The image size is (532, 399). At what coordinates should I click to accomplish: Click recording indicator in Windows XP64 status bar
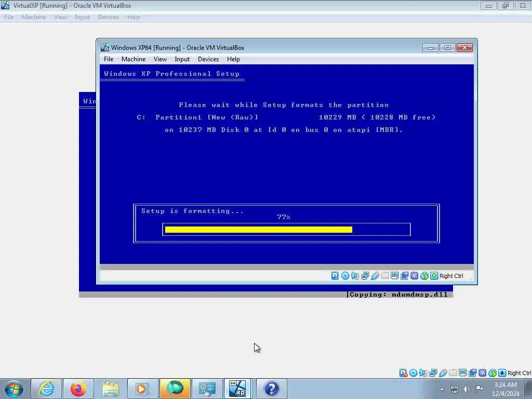404,276
